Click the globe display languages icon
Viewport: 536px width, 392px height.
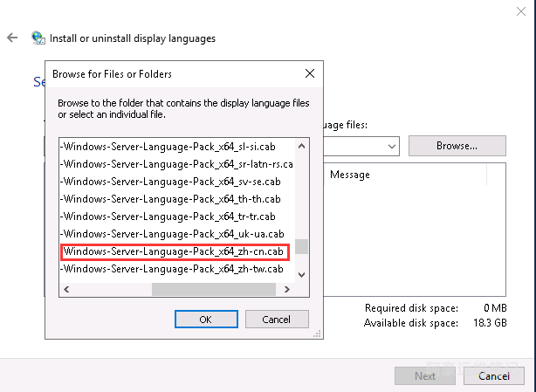pyautogui.click(x=38, y=38)
